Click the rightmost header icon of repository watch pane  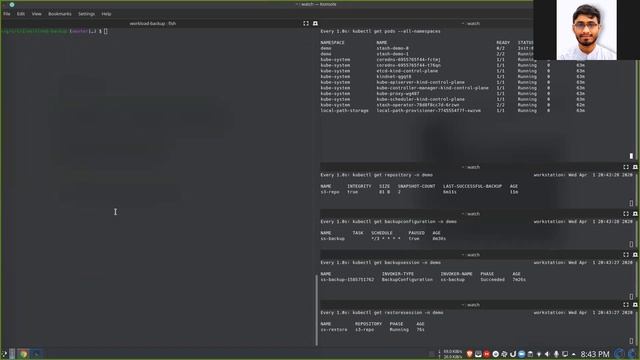point(635,167)
